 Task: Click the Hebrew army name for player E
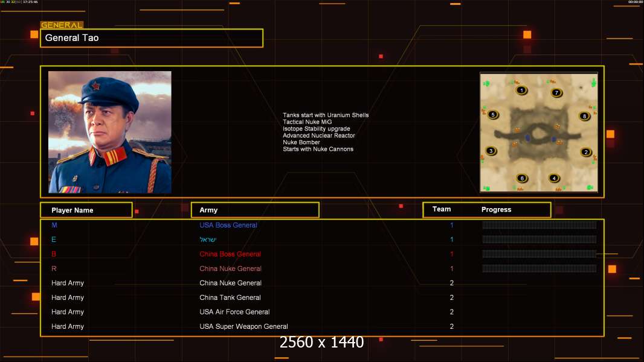coord(208,240)
